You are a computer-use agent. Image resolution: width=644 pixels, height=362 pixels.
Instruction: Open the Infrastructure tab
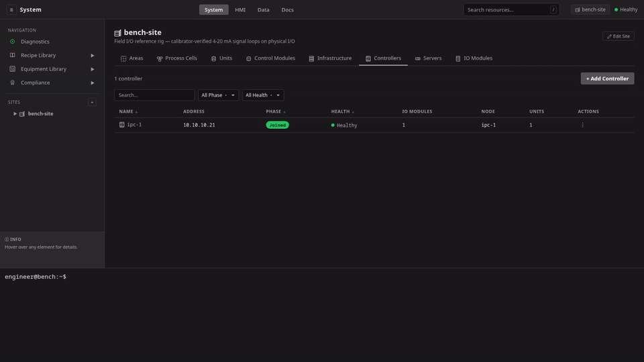pos(330,58)
